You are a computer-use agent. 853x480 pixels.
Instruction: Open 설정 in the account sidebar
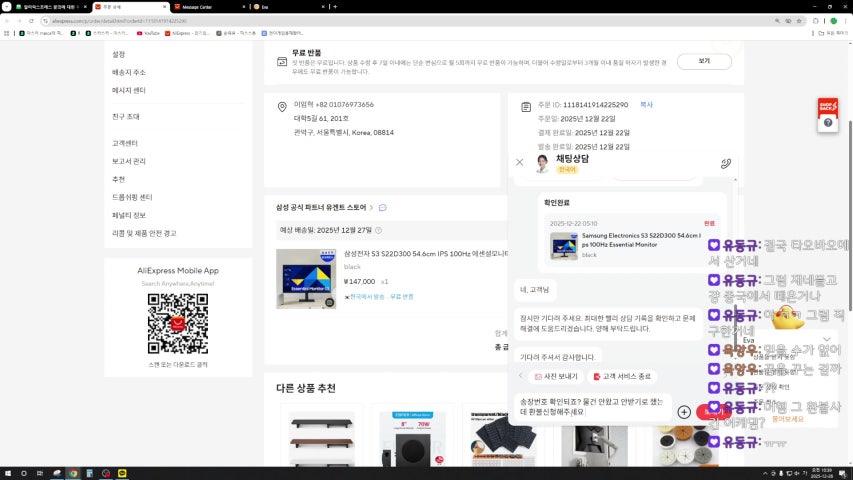pos(119,54)
